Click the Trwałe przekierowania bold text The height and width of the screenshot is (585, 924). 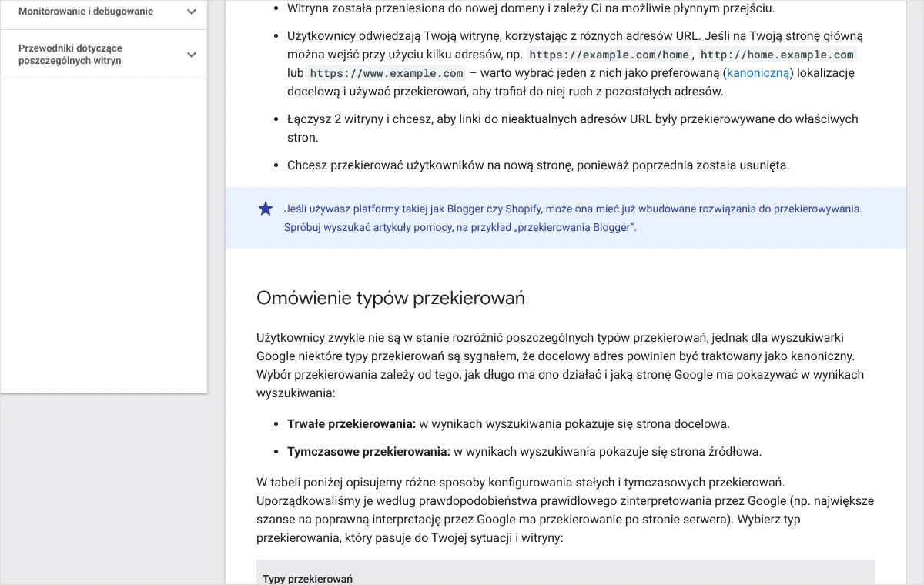click(351, 424)
